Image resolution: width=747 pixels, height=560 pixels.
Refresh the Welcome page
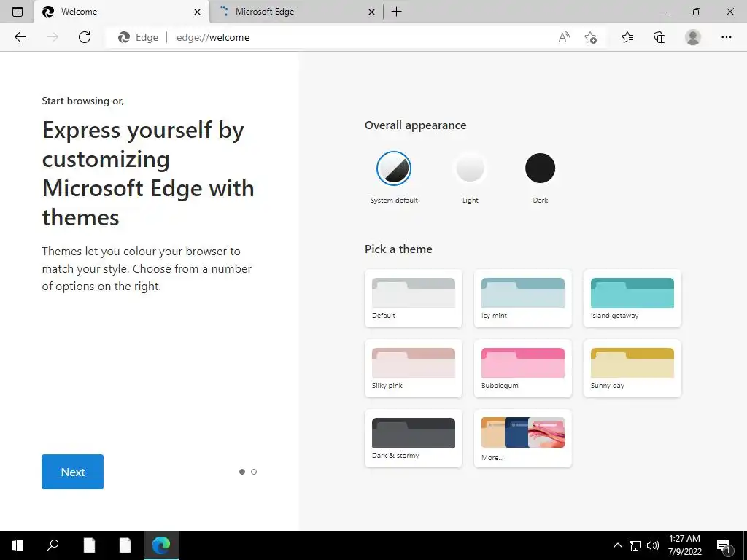pyautogui.click(x=85, y=37)
